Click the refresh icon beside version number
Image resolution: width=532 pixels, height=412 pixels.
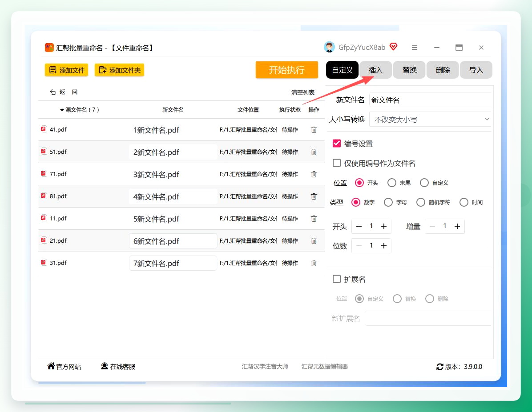440,367
